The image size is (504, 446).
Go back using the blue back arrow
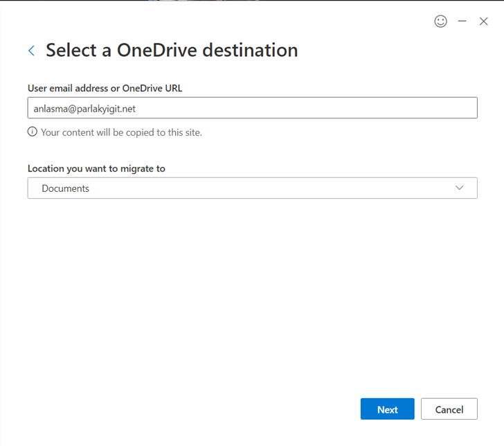32,51
